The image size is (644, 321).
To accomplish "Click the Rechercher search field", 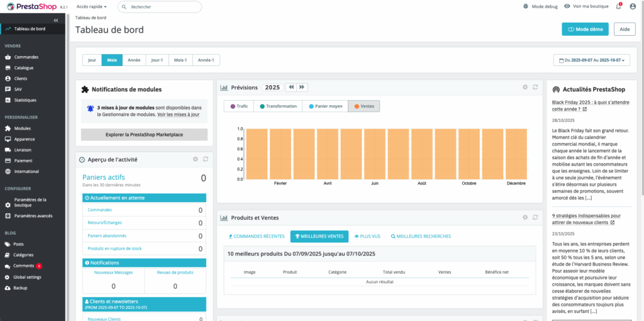I will (164, 6).
